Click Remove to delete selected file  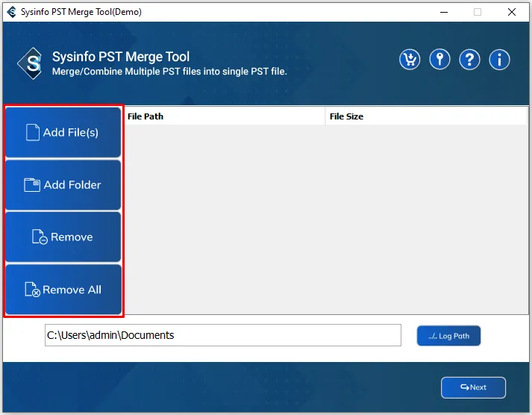click(63, 237)
